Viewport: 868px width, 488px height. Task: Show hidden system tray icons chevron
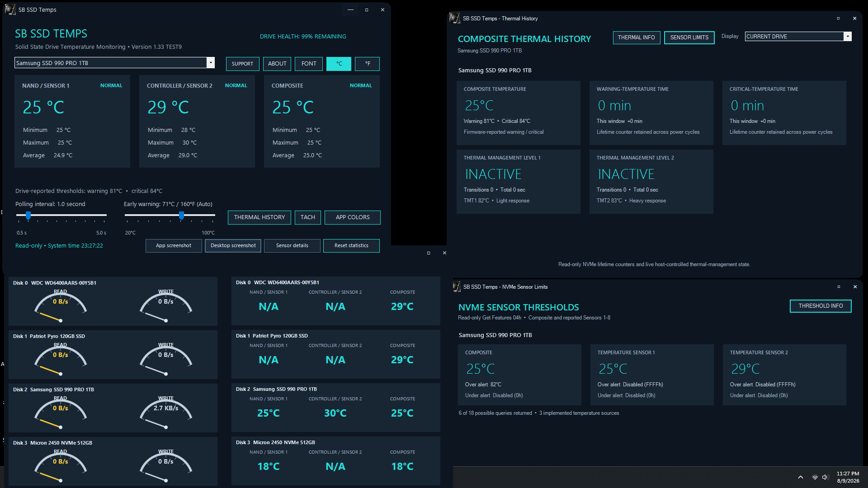click(x=800, y=477)
